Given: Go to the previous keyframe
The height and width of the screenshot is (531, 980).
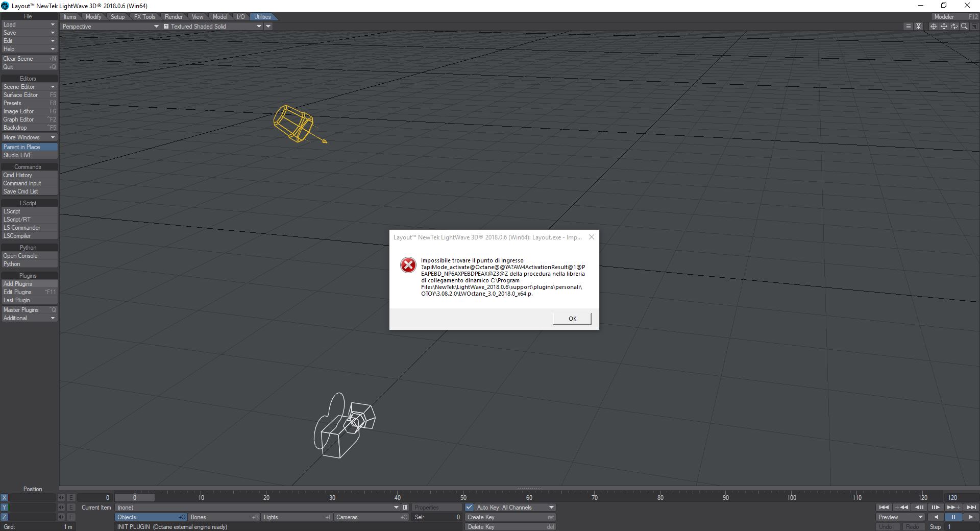Looking at the screenshot, I should pos(901,508).
